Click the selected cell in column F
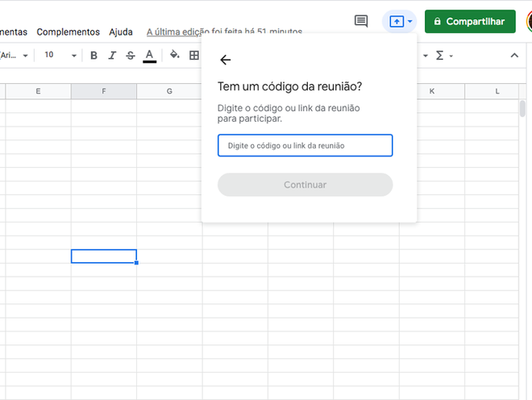This screenshot has height=400, width=532. click(x=104, y=256)
